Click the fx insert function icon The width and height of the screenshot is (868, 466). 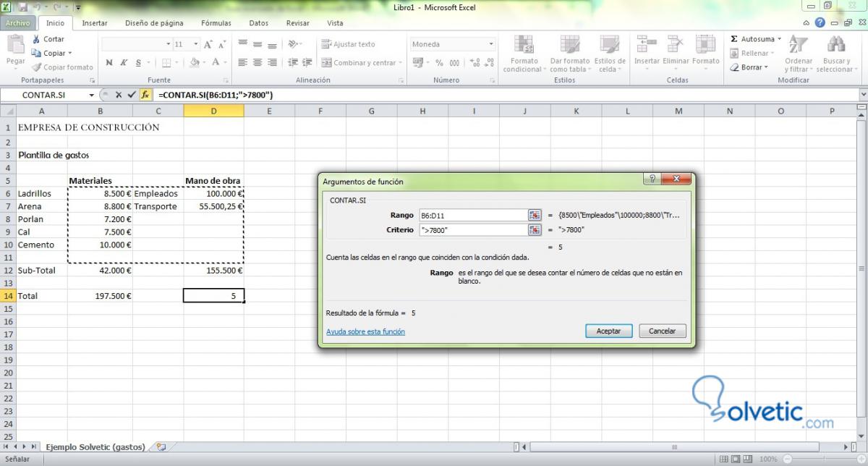pos(145,95)
